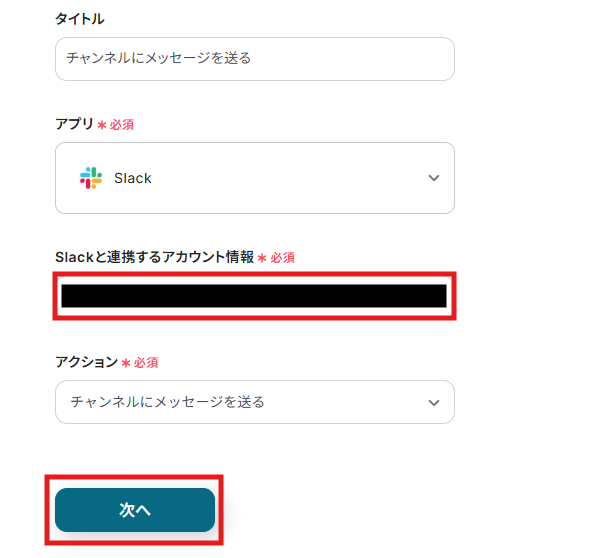Click the タイトル field label
This screenshot has height=558, width=608.
(x=79, y=19)
